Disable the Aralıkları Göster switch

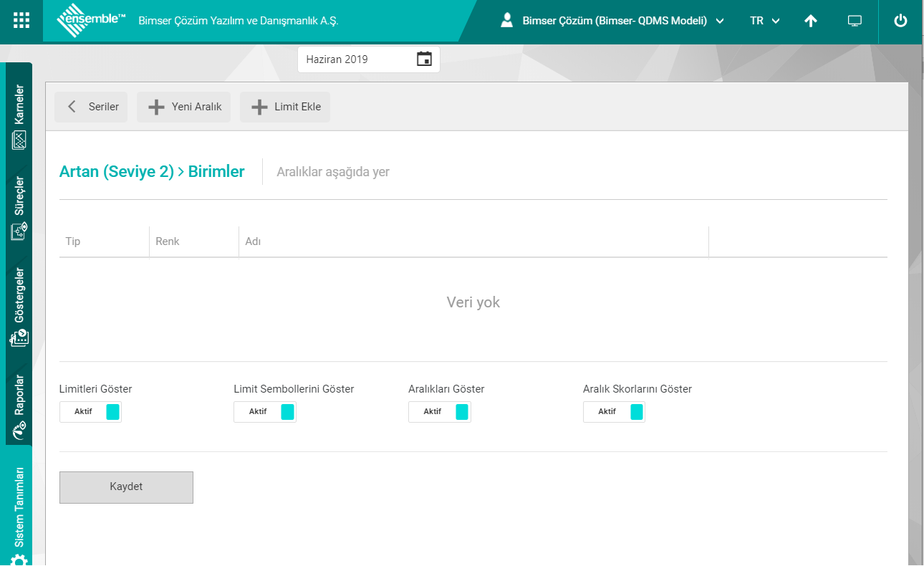(440, 412)
